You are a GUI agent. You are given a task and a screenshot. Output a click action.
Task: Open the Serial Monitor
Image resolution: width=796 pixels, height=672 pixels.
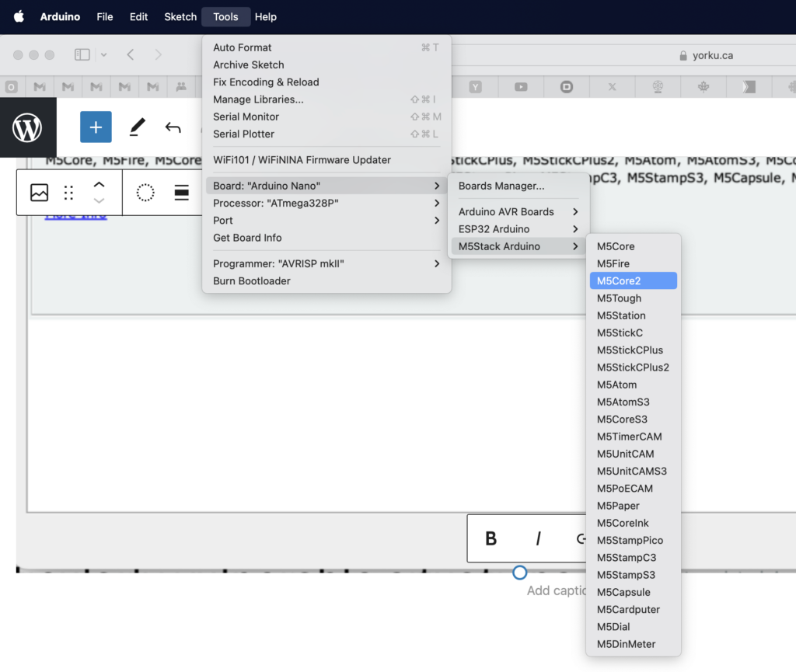(x=326, y=117)
